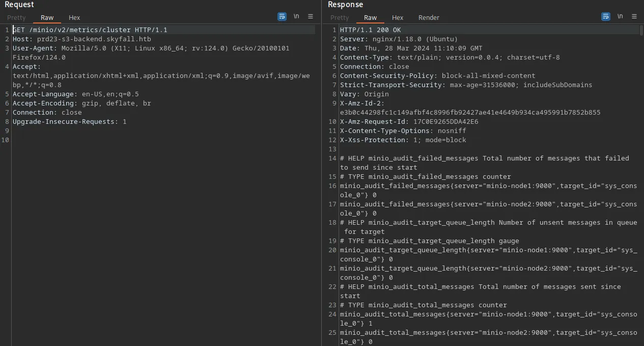Image resolution: width=644 pixels, height=346 pixels.
Task: Show non-printable characters in Request panel
Action: pyautogui.click(x=296, y=17)
